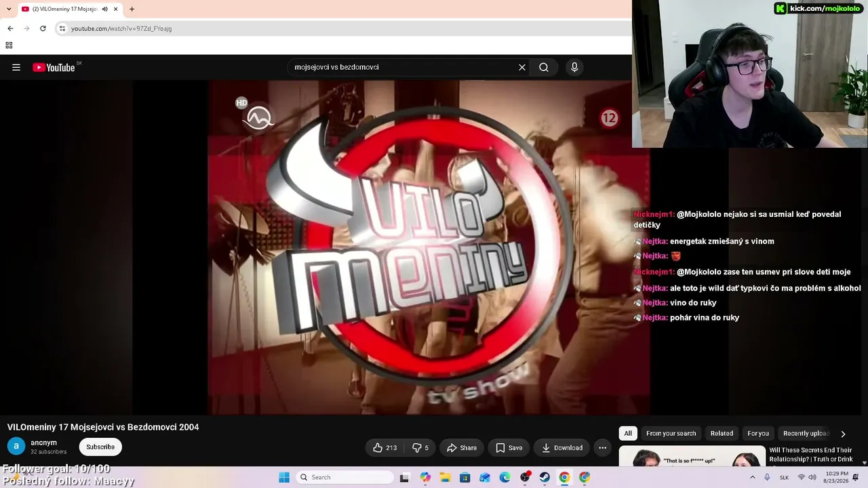Open Task View on the taskbar
The image size is (868, 488).
(x=404, y=477)
